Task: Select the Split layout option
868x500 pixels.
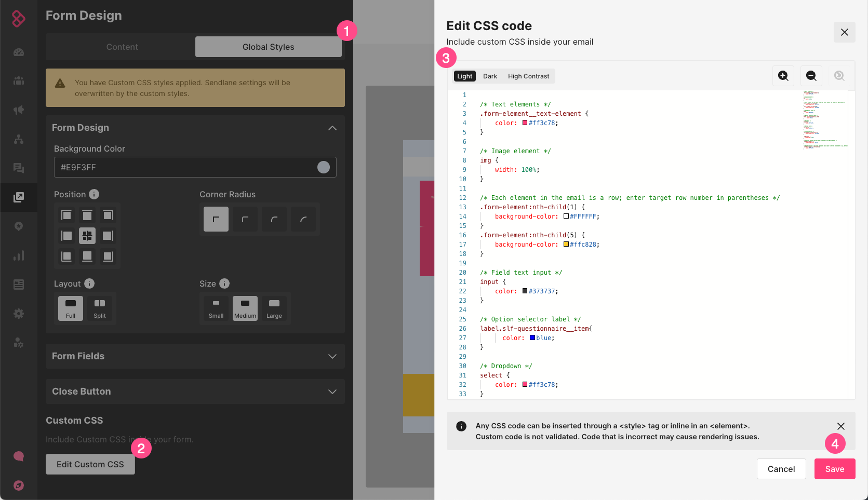Action: pyautogui.click(x=100, y=308)
